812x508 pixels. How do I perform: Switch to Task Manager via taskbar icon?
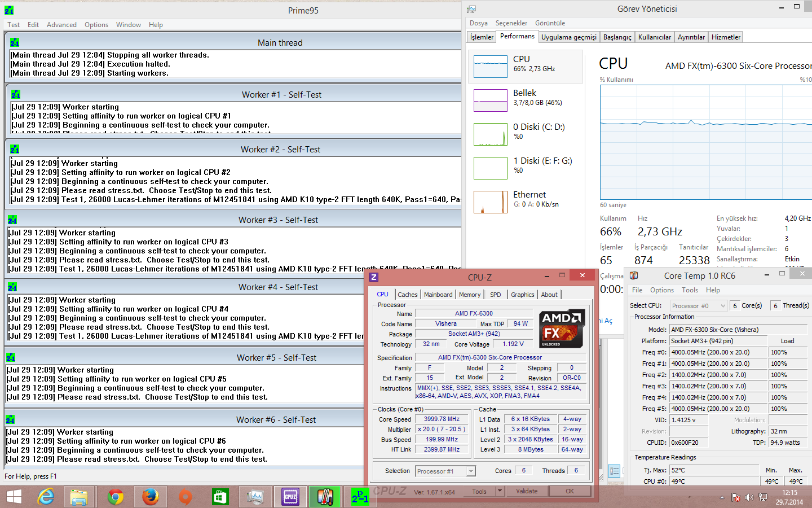click(x=255, y=497)
